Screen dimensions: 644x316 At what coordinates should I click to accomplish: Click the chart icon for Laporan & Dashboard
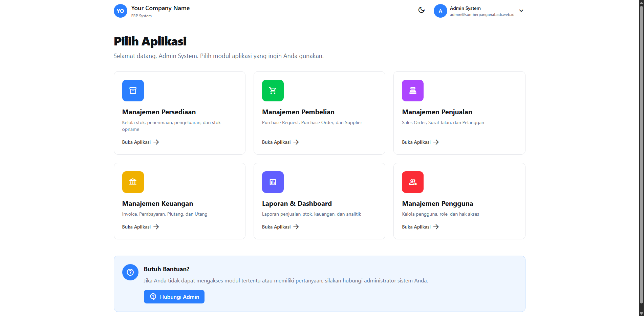coord(273,182)
